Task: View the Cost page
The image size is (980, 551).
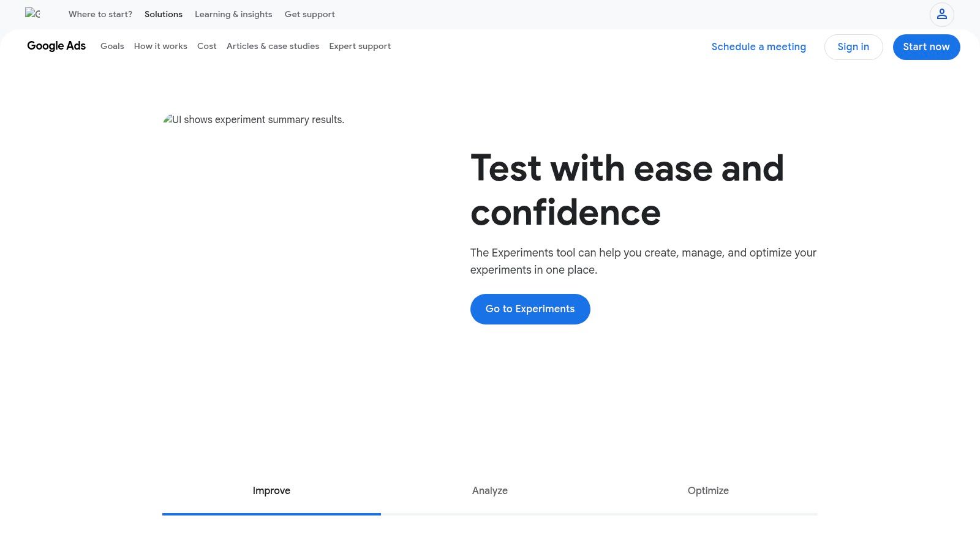Action: coord(206,47)
